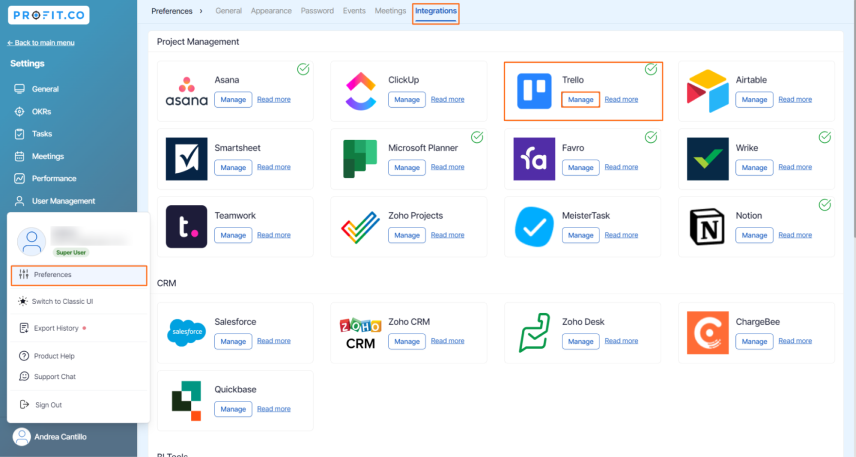
Task: Click Wrike connected checkmark badge
Action: point(825,137)
